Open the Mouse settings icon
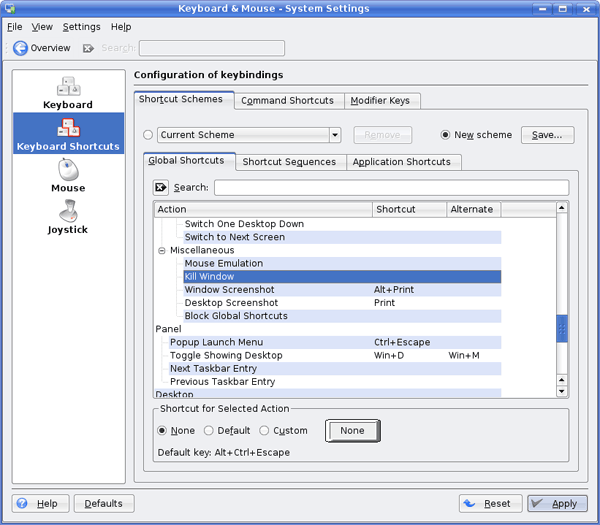The image size is (600, 525). [x=68, y=170]
